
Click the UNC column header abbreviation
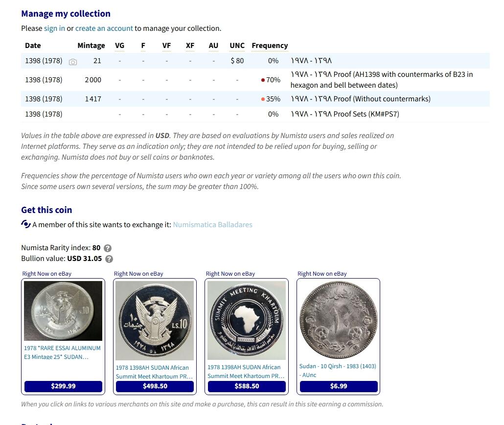pos(237,46)
